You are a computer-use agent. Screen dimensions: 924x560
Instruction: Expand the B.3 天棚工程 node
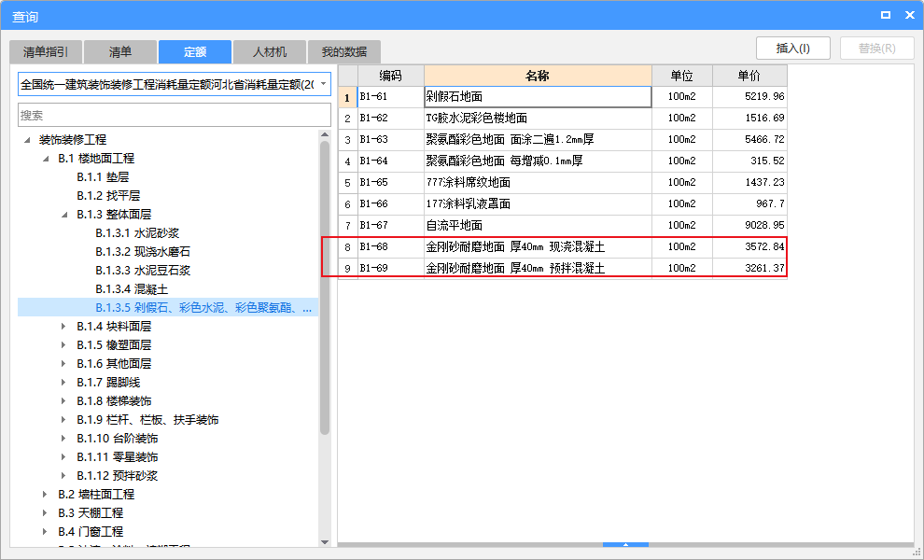coord(45,512)
